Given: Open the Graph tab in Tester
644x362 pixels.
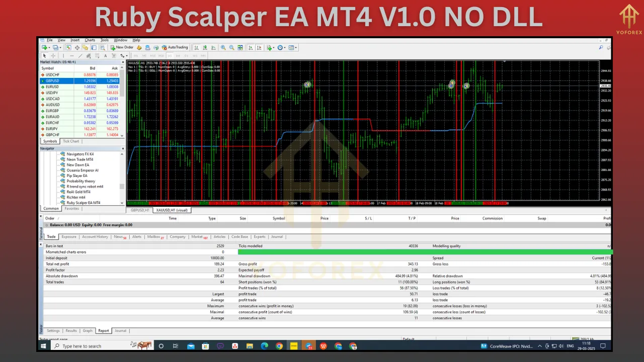Looking at the screenshot, I should (x=88, y=330).
